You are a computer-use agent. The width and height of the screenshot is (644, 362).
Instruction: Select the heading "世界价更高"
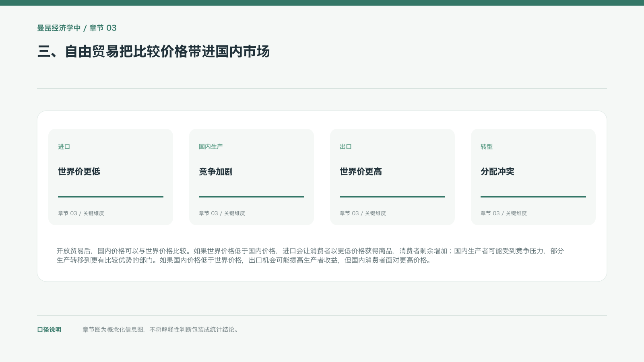[x=361, y=172]
